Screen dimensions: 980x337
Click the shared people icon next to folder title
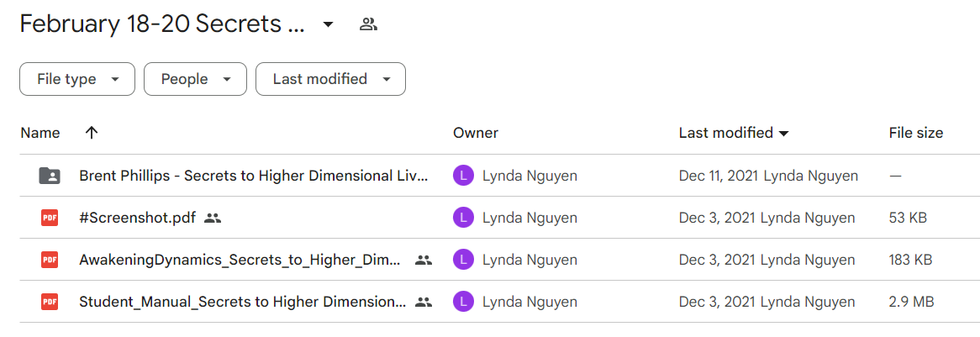tap(368, 24)
